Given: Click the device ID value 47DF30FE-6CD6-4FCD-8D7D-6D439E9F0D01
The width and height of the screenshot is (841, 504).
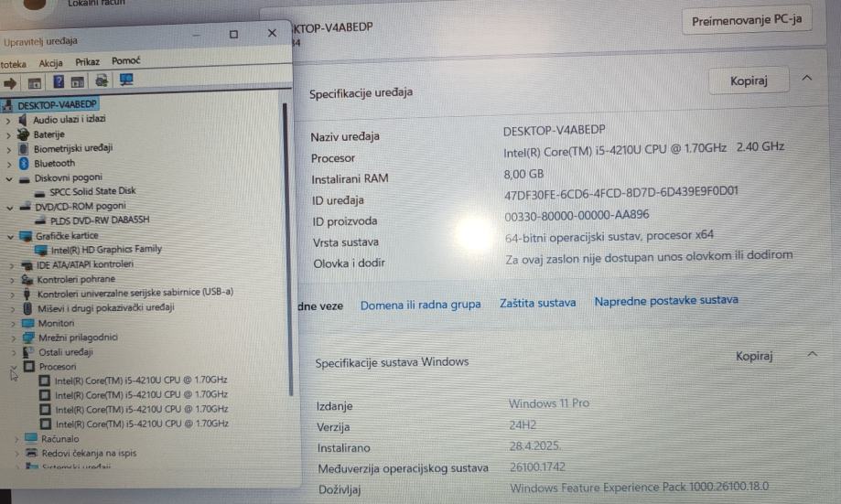Looking at the screenshot, I should 621,193.
